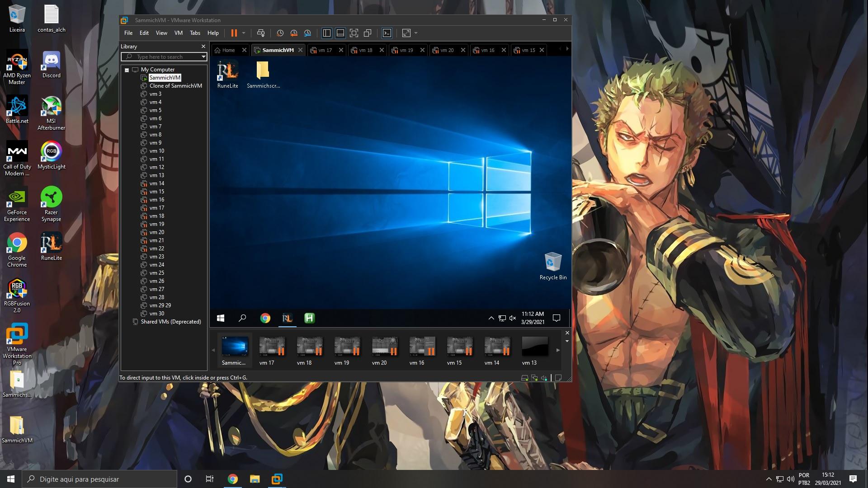
Task: Toggle the console view button
Action: point(387,33)
